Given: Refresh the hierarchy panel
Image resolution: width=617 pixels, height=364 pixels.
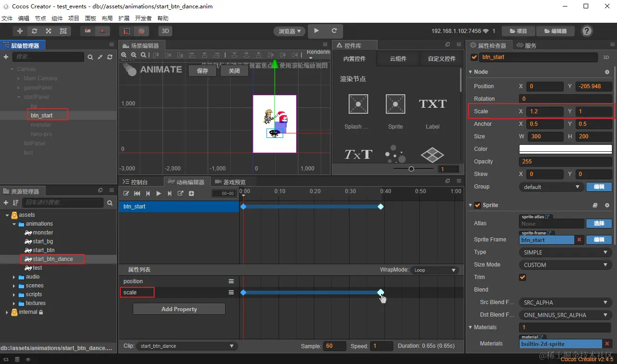Looking at the screenshot, I should click(110, 57).
